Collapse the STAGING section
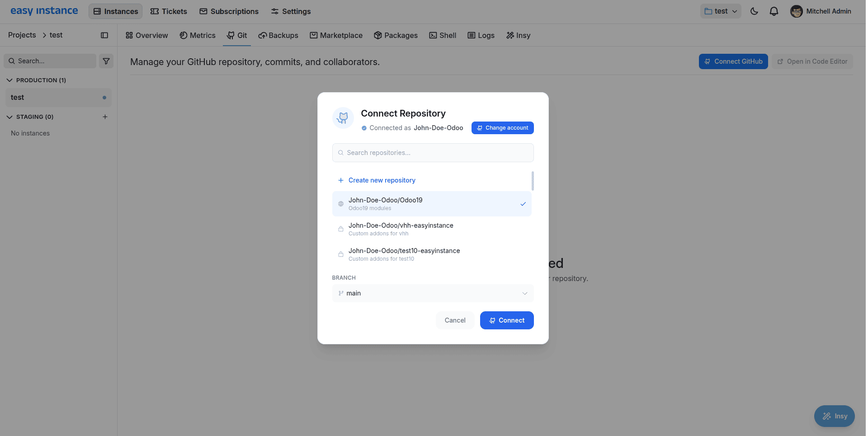The height and width of the screenshot is (436, 868). [30, 117]
